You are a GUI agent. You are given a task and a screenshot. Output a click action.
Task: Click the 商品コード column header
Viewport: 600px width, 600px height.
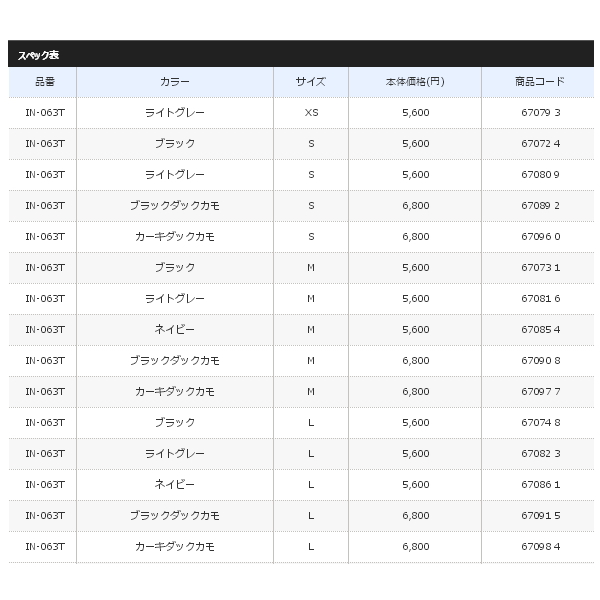540,82
